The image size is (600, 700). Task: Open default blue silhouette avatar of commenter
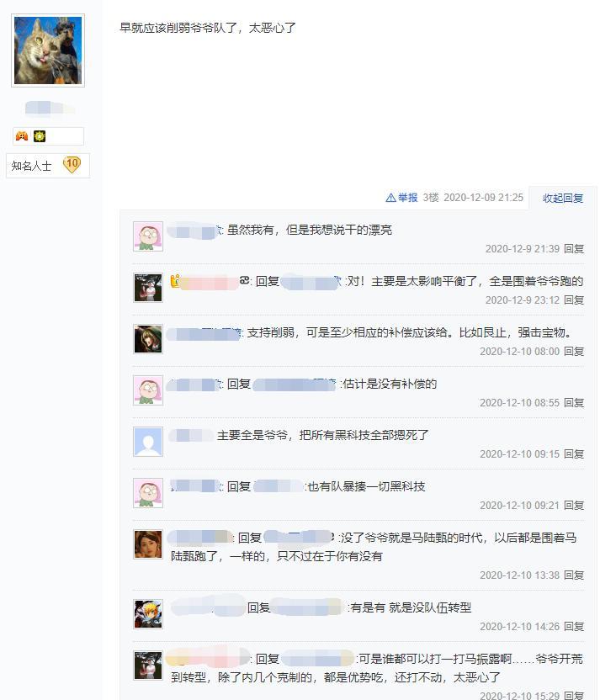click(148, 442)
